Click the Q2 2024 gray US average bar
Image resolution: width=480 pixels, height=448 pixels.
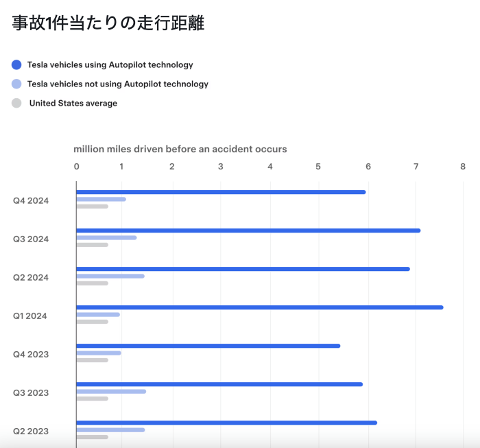coord(92,283)
